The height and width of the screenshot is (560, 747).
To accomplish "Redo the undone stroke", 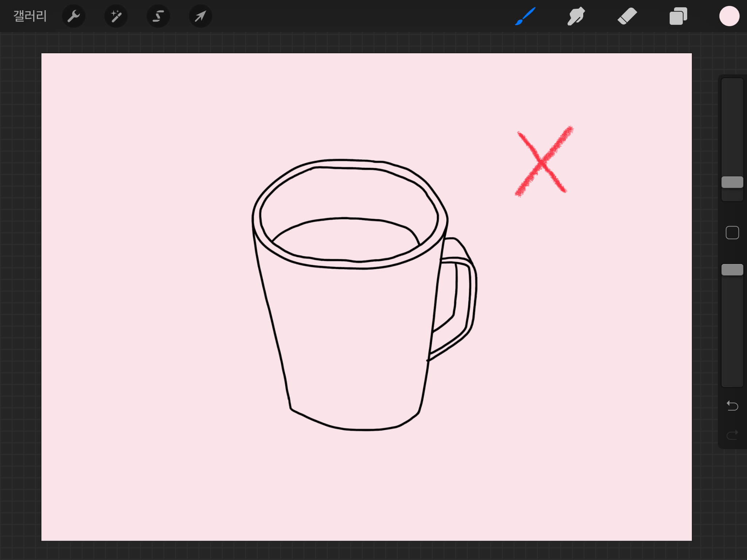I will click(x=732, y=435).
